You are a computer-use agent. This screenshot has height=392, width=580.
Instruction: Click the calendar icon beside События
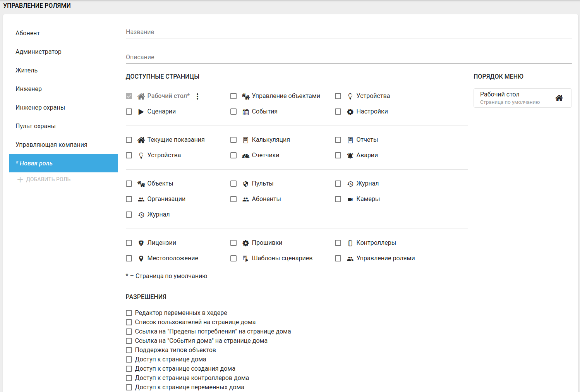(x=245, y=112)
